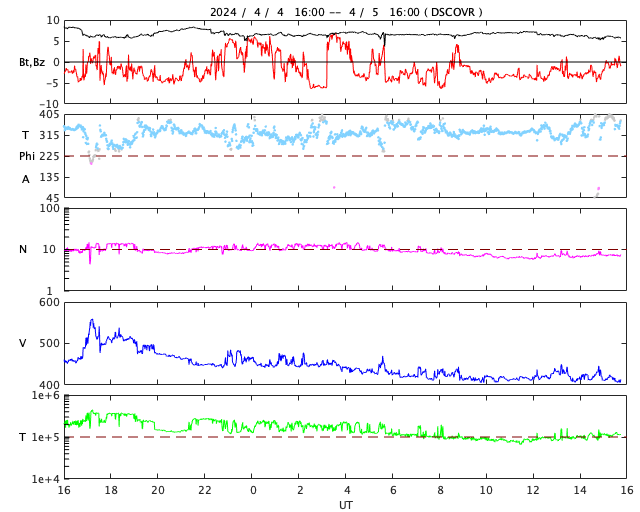The width and height of the screenshot is (640, 512).
Task: Click the "T" label beside the 1e+5 tick
Action: pos(23,437)
